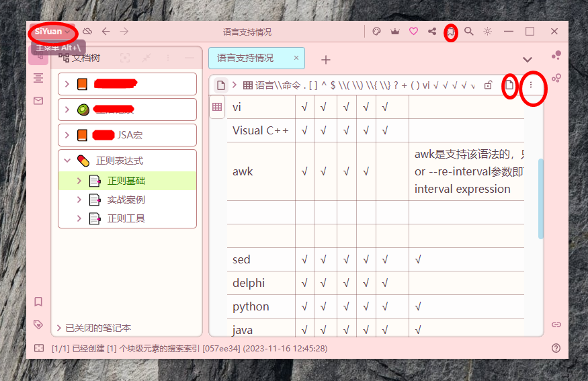Add a new tab with plus button
This screenshot has height=381, width=588.
click(326, 60)
